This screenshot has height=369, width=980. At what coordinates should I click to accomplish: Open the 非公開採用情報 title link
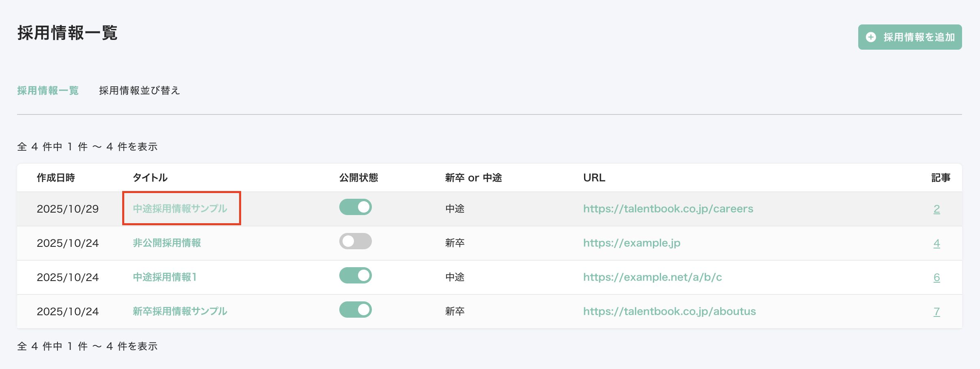click(x=167, y=243)
